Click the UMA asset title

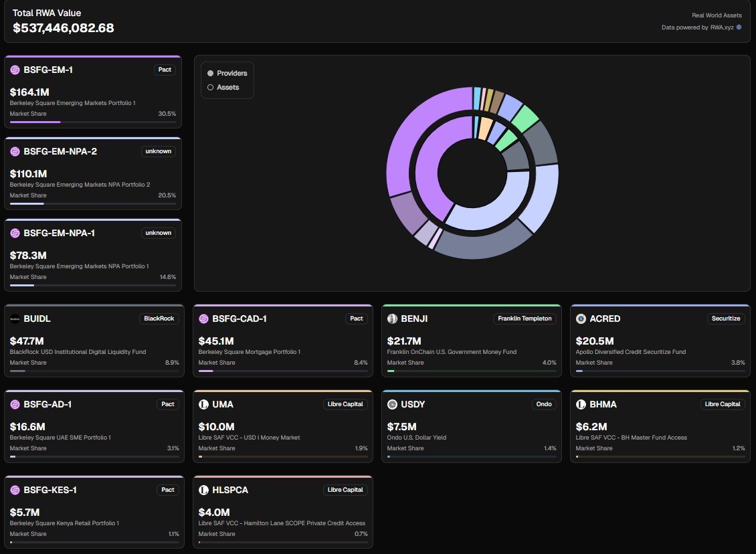point(223,405)
